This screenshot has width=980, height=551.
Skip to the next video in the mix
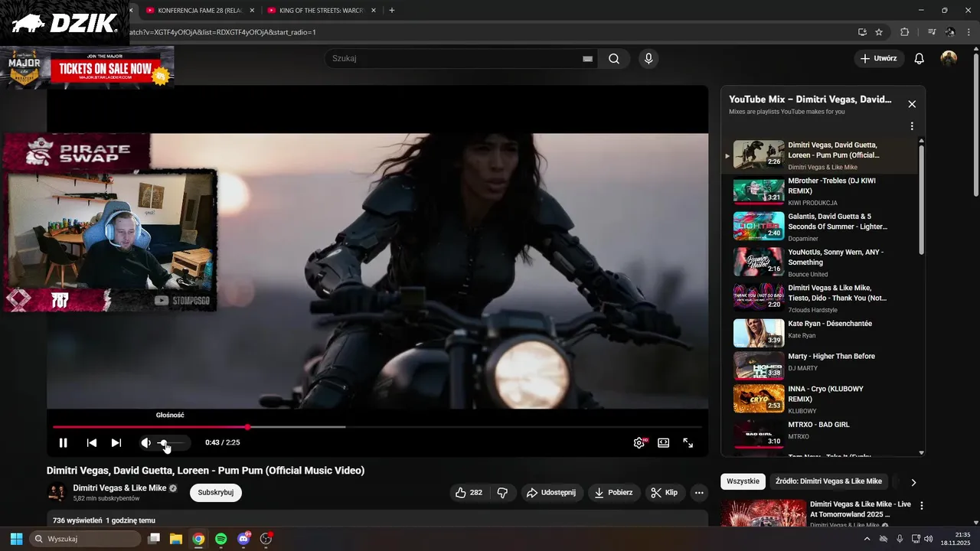click(116, 442)
